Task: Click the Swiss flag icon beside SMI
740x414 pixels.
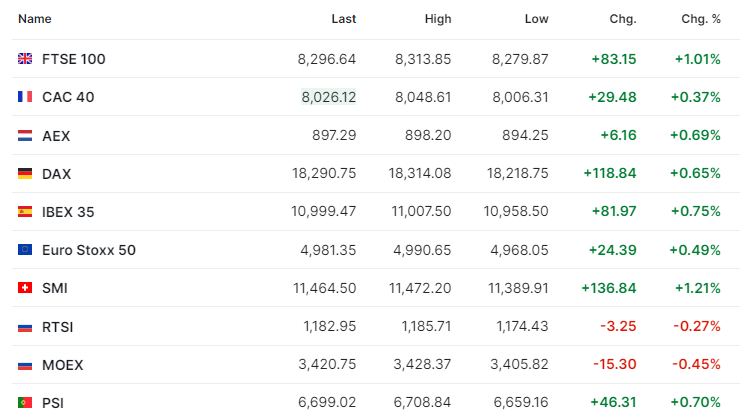Action: (25, 288)
